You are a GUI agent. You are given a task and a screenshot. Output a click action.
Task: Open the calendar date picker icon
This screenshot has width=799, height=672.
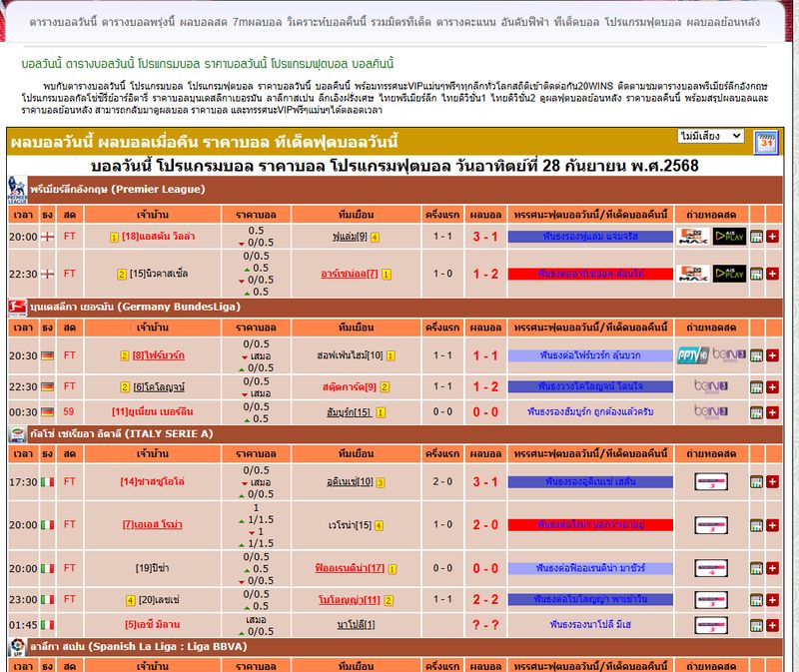click(765, 141)
